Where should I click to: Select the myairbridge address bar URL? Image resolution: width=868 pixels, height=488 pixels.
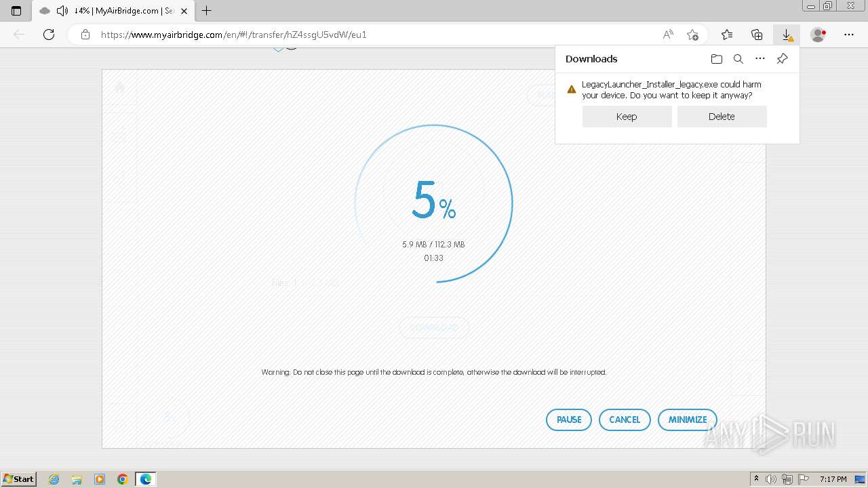click(x=233, y=35)
